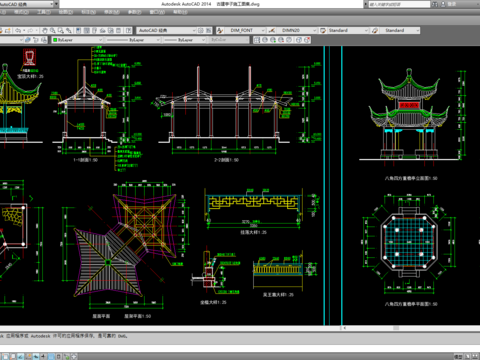The width and height of the screenshot is (480, 360).
Task: Click the Zoom Previous icon
Action: pos(69,30)
